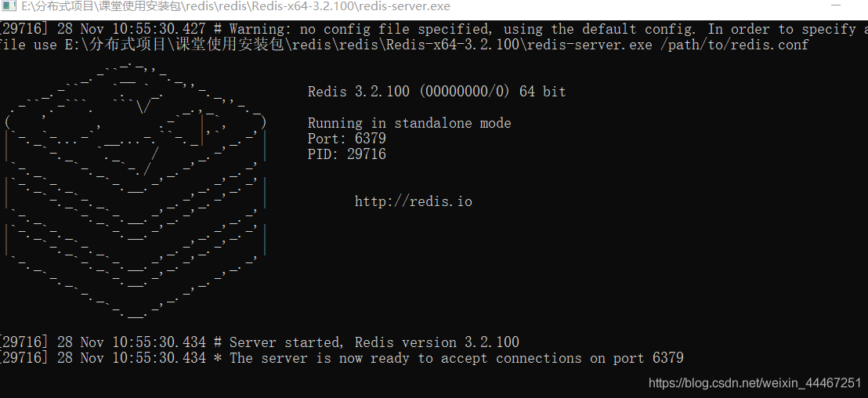The image size is (868, 398).
Task: Click the "redis-server.exe" text in second line
Action: click(590, 45)
